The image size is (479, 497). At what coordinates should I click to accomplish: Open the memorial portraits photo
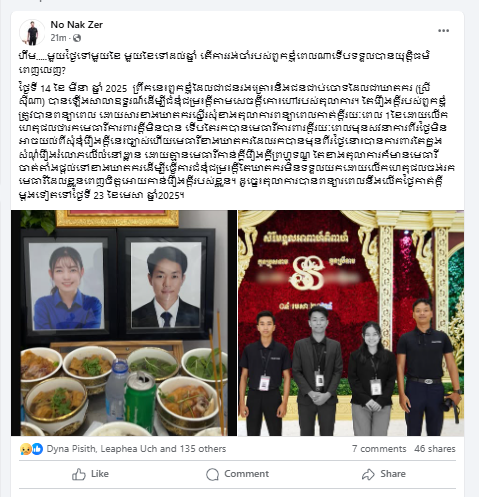124,323
